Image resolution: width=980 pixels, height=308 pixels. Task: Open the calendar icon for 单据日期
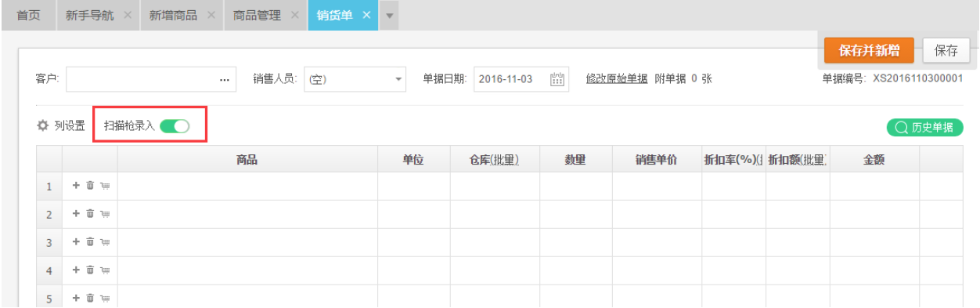[x=557, y=78]
